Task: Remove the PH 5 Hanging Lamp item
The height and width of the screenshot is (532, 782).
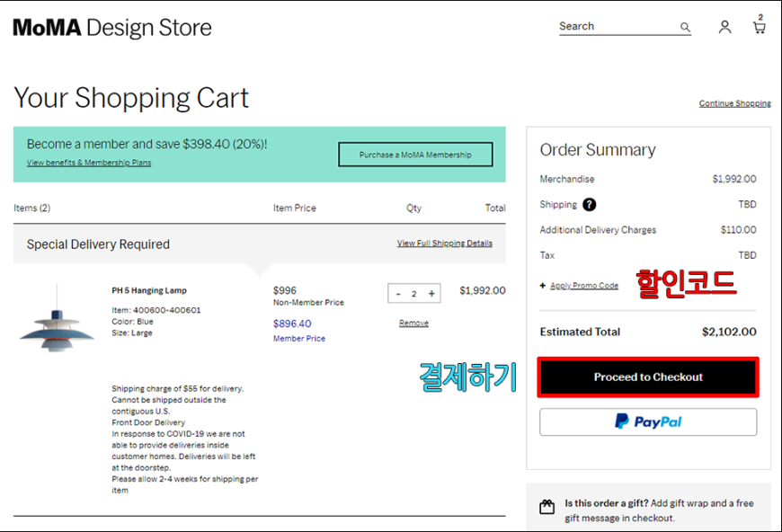Action: (x=413, y=324)
